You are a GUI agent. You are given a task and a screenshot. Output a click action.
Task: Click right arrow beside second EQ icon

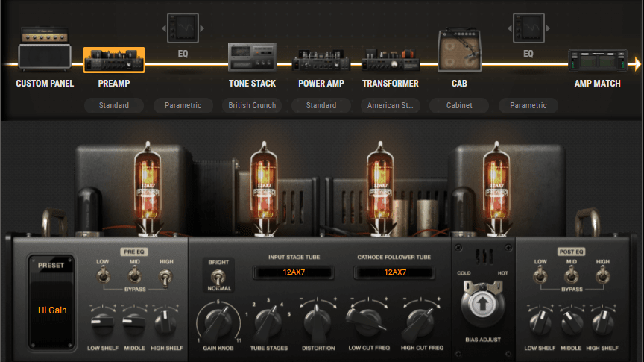tap(548, 28)
